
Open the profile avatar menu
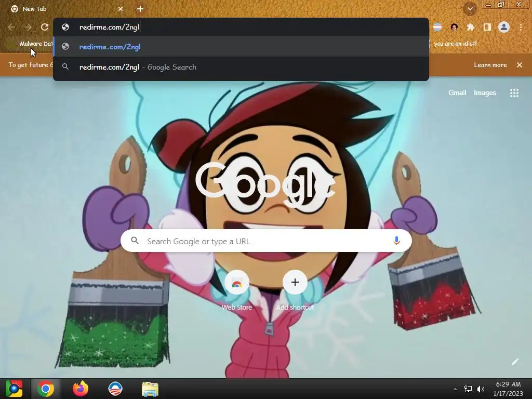(x=504, y=27)
